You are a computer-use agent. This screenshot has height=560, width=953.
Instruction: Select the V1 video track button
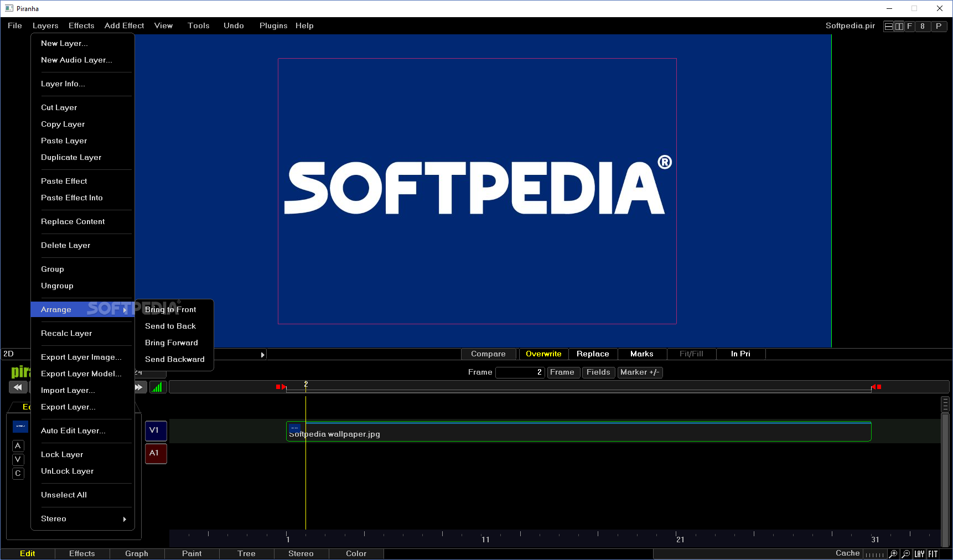click(156, 431)
